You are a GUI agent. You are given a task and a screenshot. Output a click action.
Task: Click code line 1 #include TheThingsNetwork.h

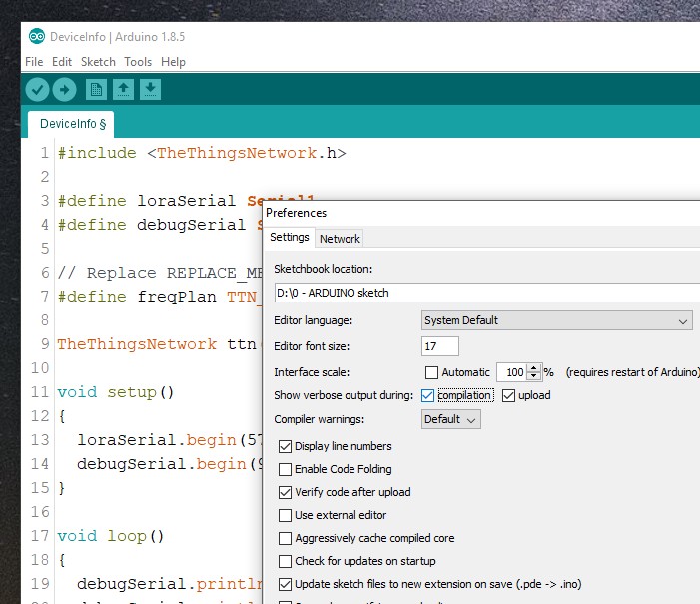202,153
